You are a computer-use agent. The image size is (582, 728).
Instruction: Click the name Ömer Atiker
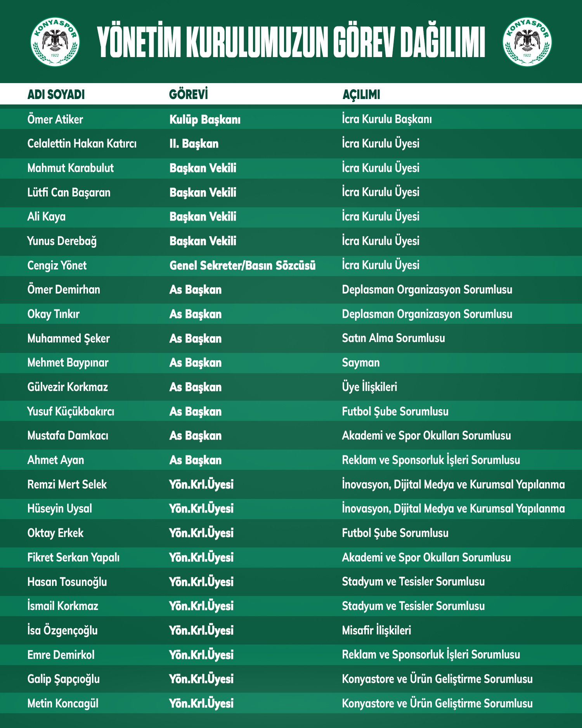point(55,119)
